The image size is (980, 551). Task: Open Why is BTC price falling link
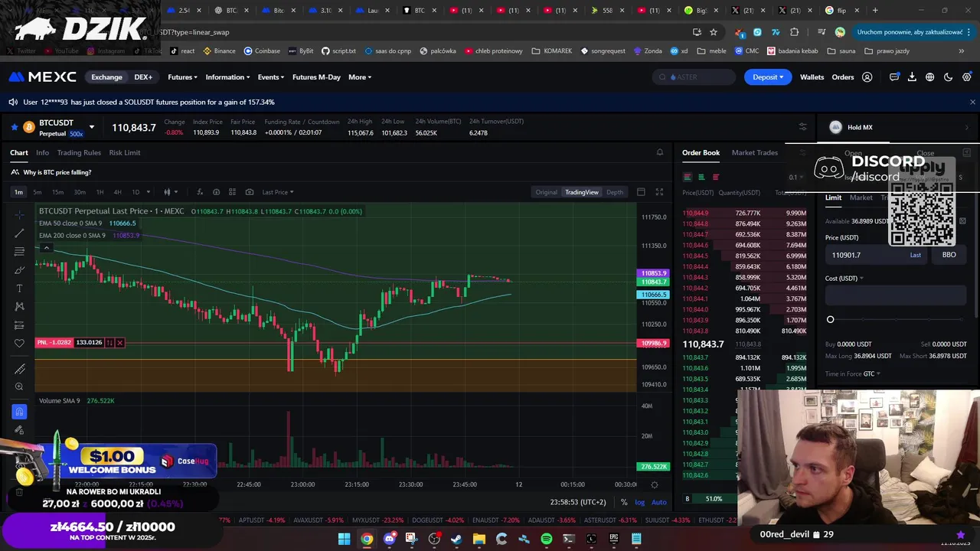pyautogui.click(x=57, y=172)
